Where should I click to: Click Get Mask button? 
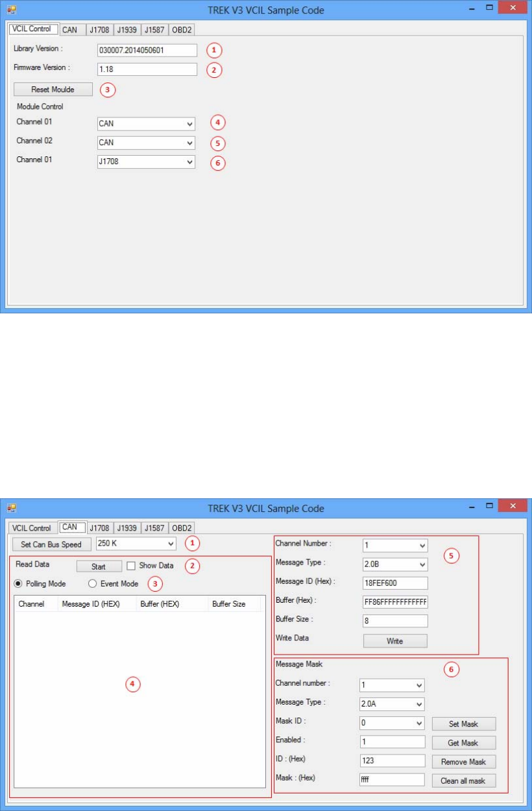(464, 743)
